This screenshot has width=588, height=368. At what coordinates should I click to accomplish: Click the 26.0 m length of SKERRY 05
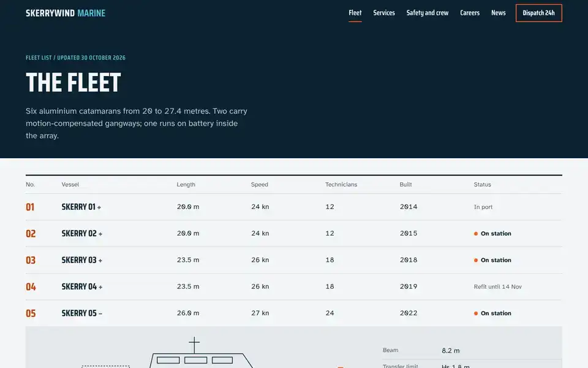(x=188, y=313)
